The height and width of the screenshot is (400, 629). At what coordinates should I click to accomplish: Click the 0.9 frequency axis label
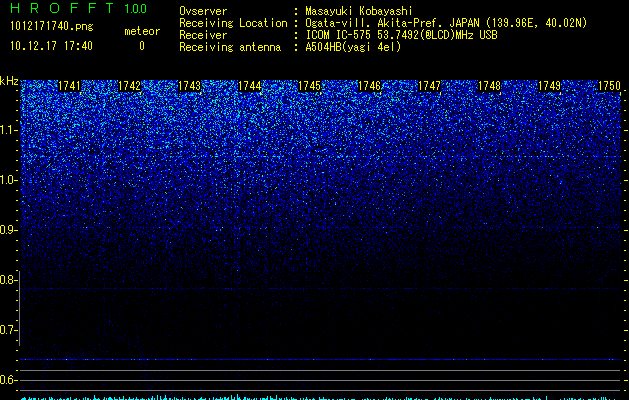(x=8, y=230)
